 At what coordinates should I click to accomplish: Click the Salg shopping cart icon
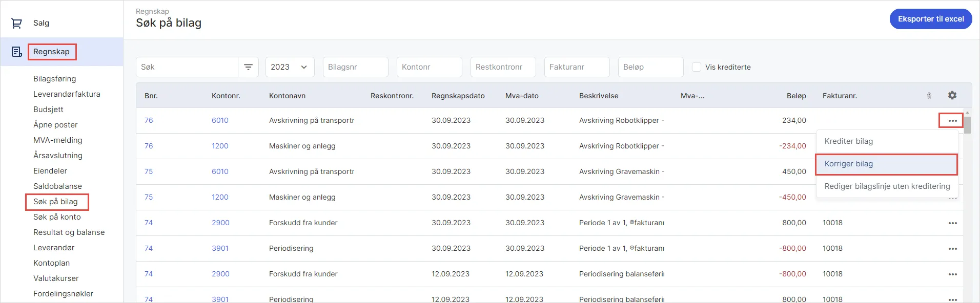pyautogui.click(x=16, y=23)
